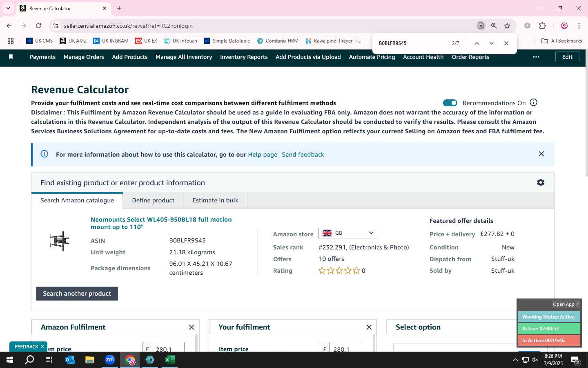Bookmark this page with the star icon
The image size is (588, 368).
point(507,26)
